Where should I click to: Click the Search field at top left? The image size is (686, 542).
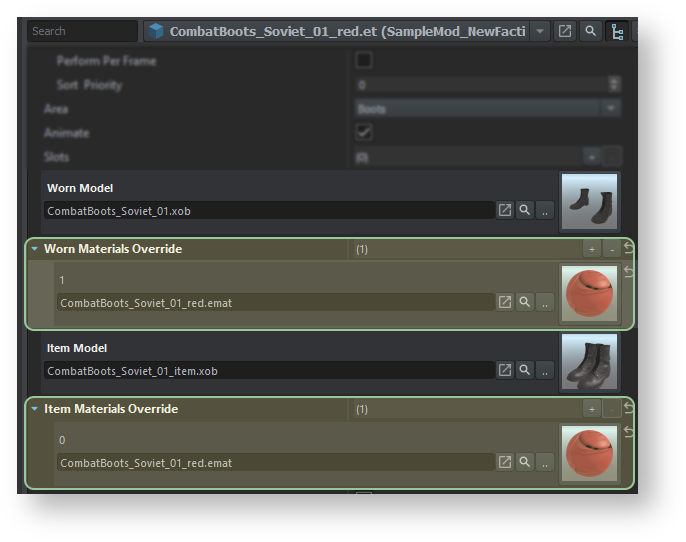(82, 31)
